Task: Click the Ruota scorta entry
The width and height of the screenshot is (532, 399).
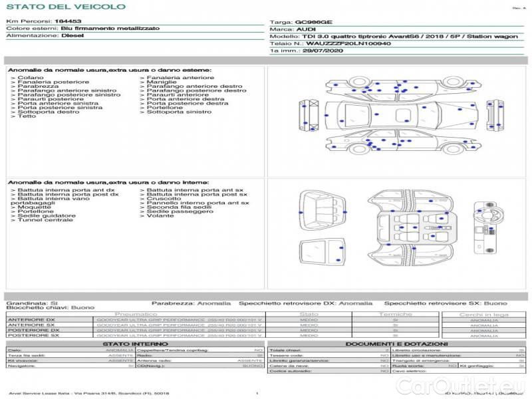Action: (x=424, y=366)
